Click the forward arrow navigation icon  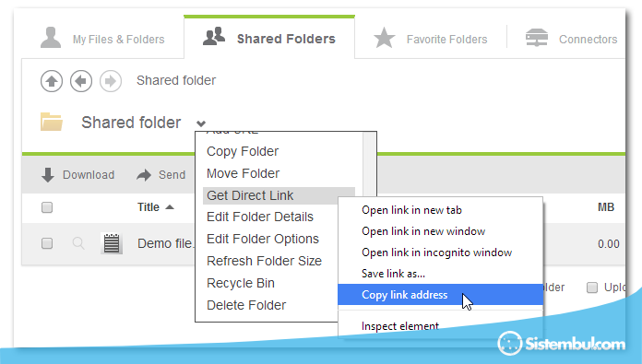point(111,81)
